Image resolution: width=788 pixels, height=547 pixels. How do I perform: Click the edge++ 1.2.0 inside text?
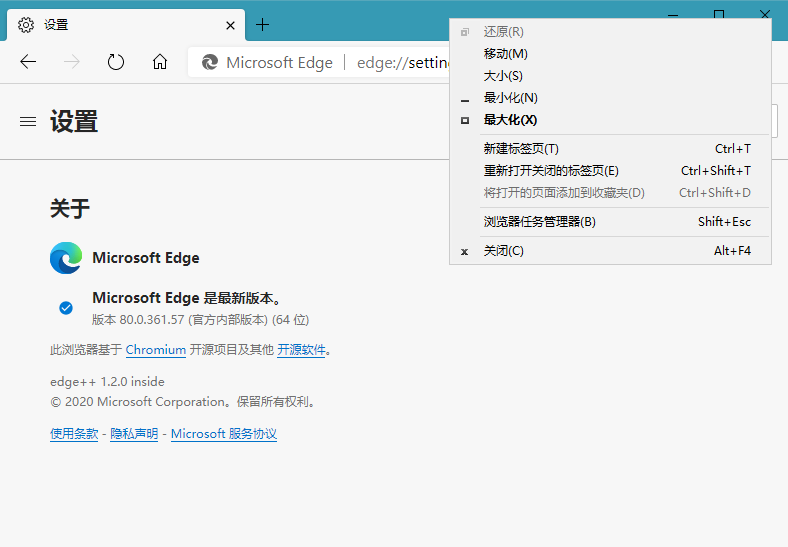pyautogui.click(x=108, y=382)
